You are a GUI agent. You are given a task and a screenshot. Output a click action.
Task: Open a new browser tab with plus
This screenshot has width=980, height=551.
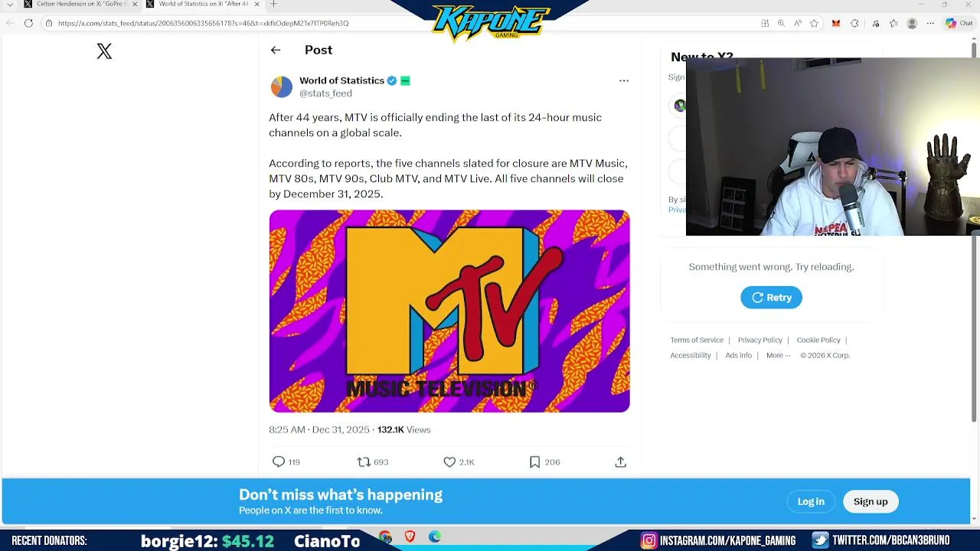[273, 4]
